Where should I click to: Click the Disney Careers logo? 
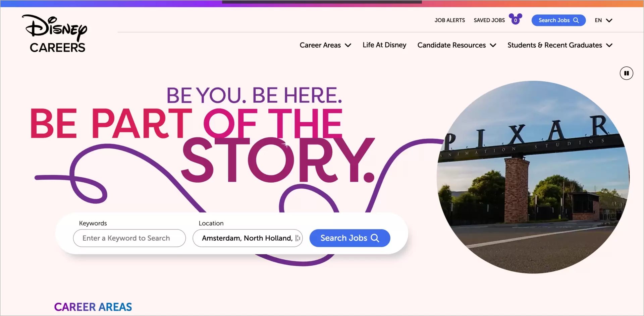click(x=55, y=33)
